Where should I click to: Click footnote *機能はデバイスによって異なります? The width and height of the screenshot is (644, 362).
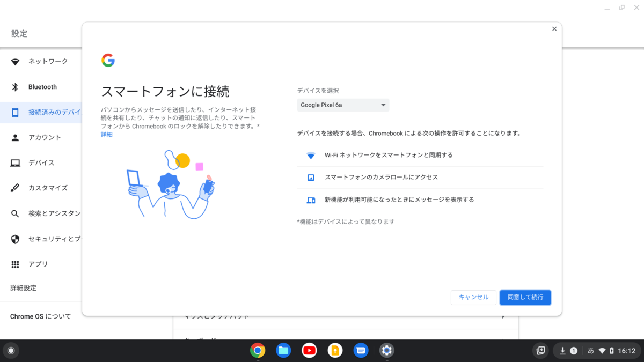346,221
